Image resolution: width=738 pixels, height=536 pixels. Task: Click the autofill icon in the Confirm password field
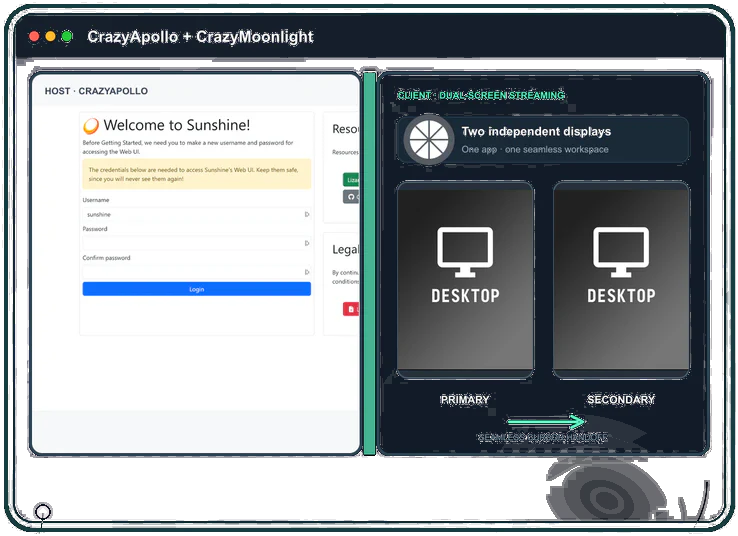[307, 272]
